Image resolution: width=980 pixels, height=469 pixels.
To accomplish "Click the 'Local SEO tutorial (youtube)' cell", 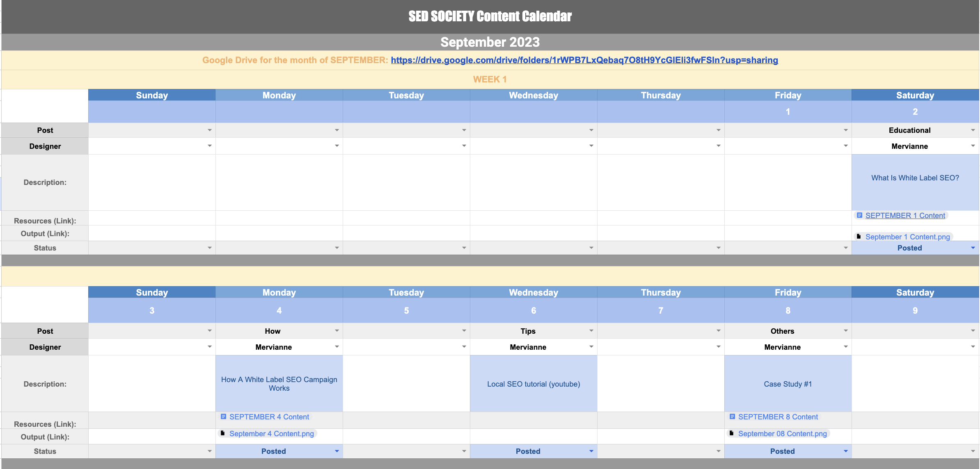I will tap(533, 384).
